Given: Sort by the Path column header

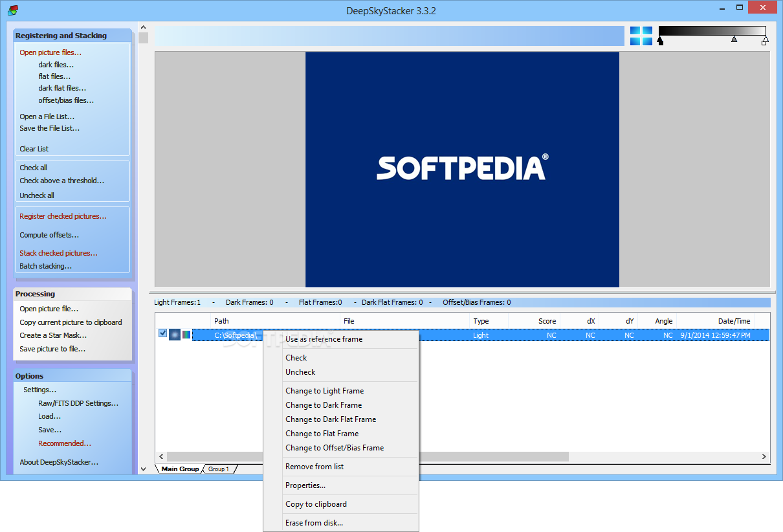Looking at the screenshot, I should coord(276,321).
